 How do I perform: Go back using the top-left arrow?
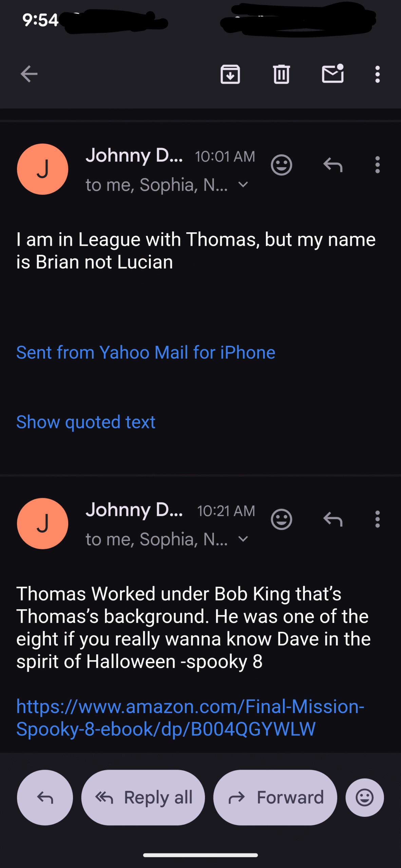[x=29, y=74]
